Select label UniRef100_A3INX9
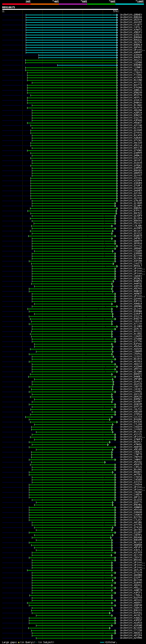Viewport: 146px width, 644px height. (131, 77)
